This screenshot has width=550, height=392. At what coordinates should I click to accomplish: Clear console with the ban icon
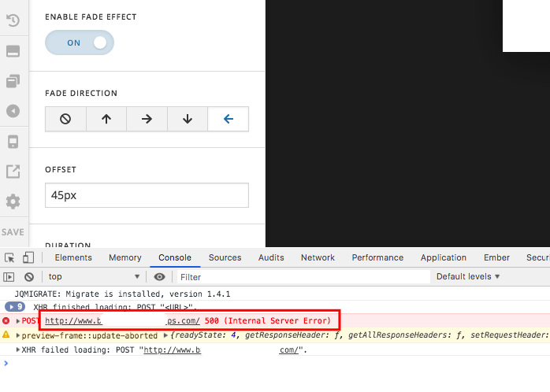click(x=28, y=277)
